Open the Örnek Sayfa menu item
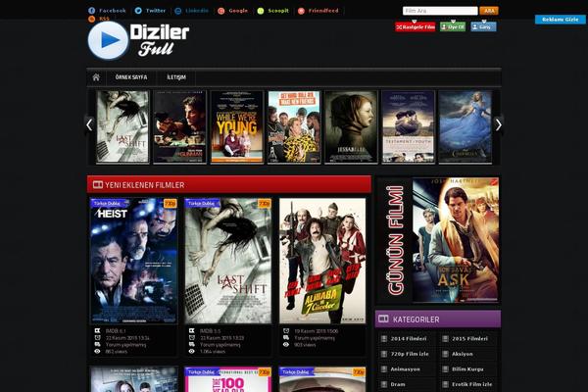The height and width of the screenshot is (392, 588). [x=131, y=77]
